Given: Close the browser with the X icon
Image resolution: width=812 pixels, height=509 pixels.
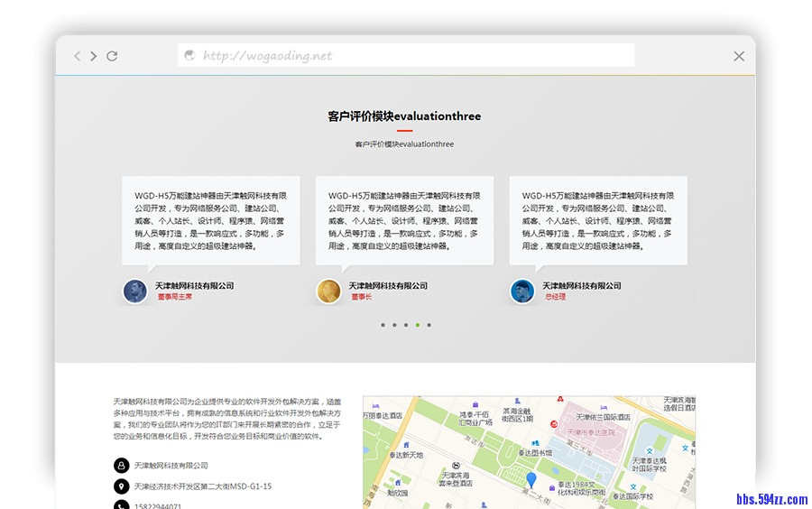Looking at the screenshot, I should [x=739, y=56].
